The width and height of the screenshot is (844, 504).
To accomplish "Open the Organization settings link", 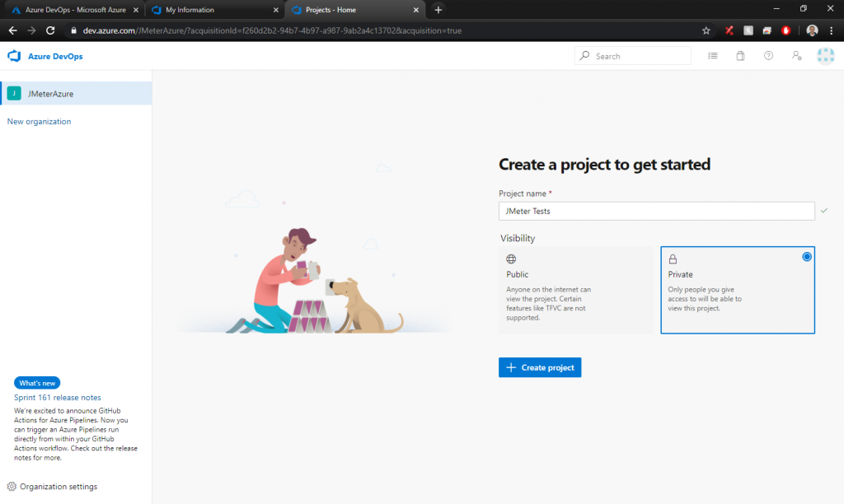I will coord(59,486).
